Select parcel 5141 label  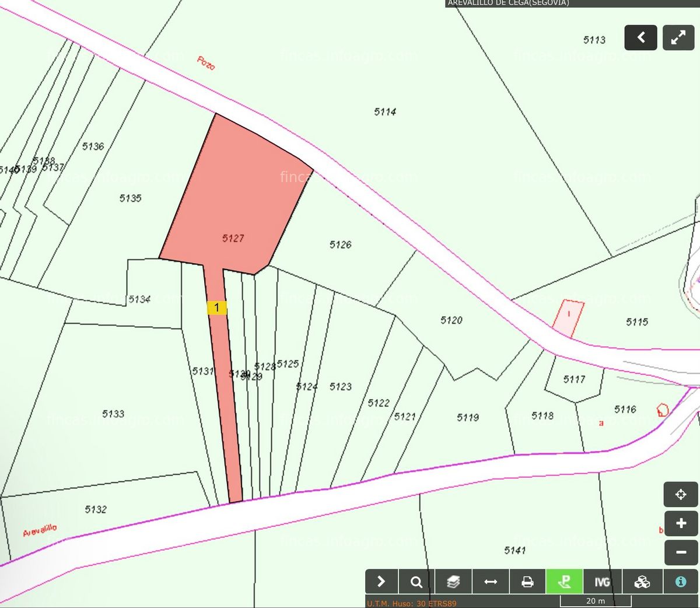[515, 550]
